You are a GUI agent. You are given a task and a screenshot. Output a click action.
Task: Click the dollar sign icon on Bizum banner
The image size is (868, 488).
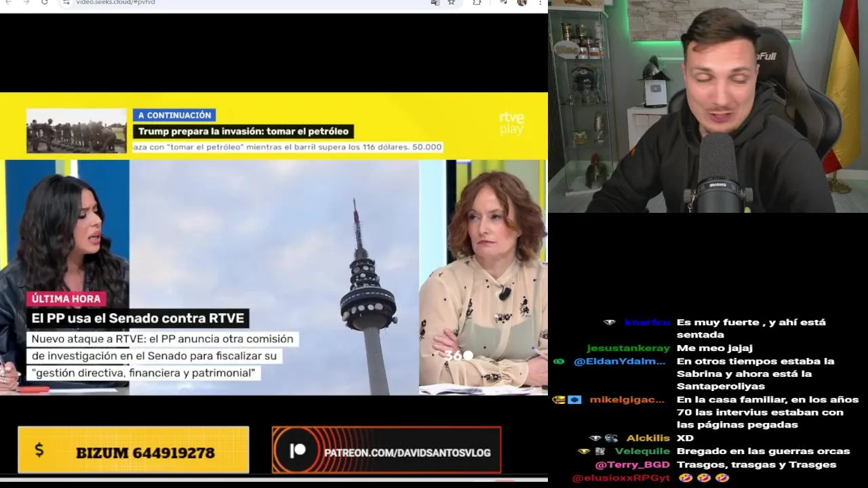pyautogui.click(x=39, y=449)
